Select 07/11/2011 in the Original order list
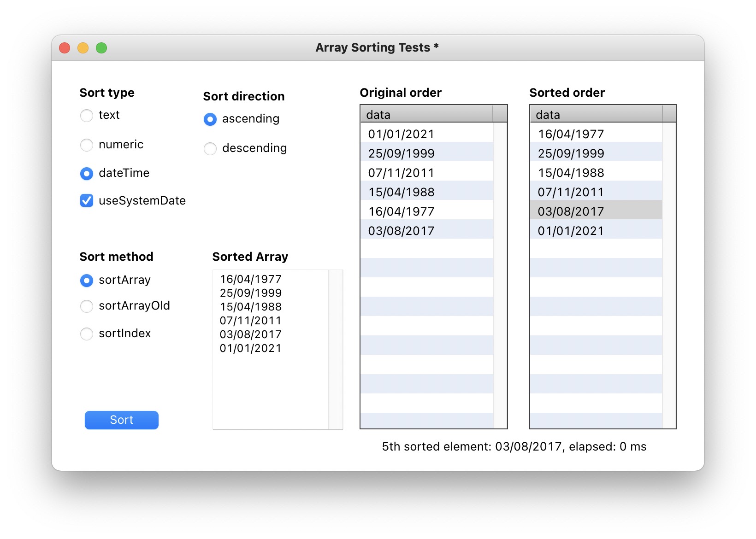 point(426,173)
